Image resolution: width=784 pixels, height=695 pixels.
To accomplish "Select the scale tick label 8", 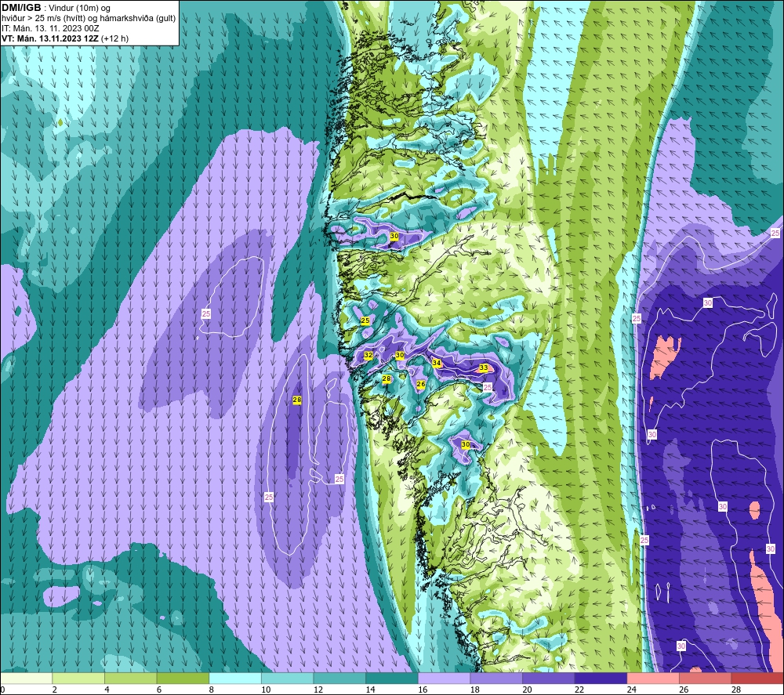I will (x=211, y=690).
